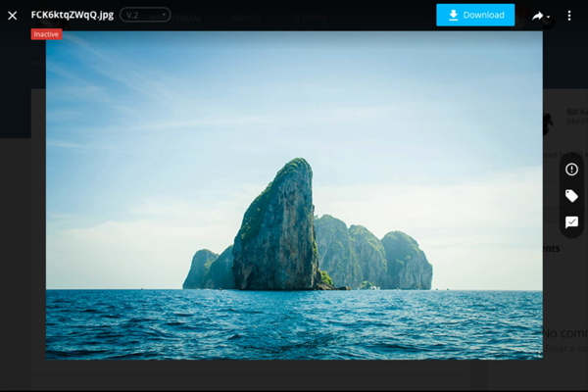
Task: Focus the Enter a comment field
Action: pyautogui.click(x=566, y=349)
